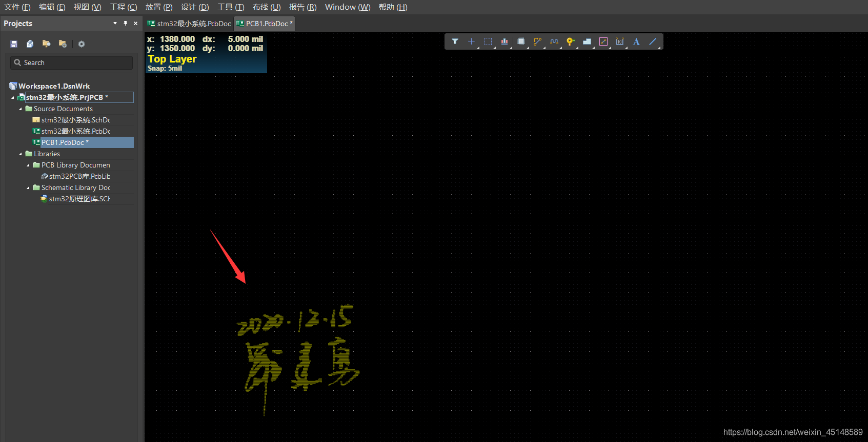
Task: Select the place text string tool
Action: click(636, 41)
